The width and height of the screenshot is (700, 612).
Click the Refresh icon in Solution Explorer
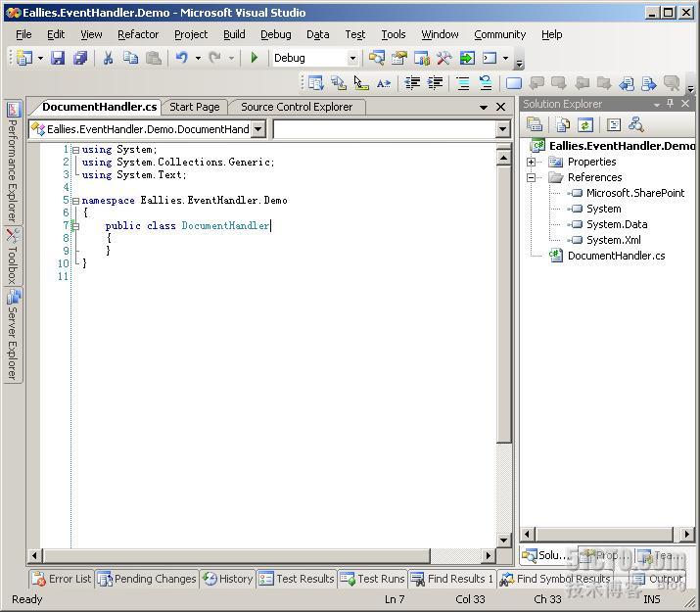point(584,125)
